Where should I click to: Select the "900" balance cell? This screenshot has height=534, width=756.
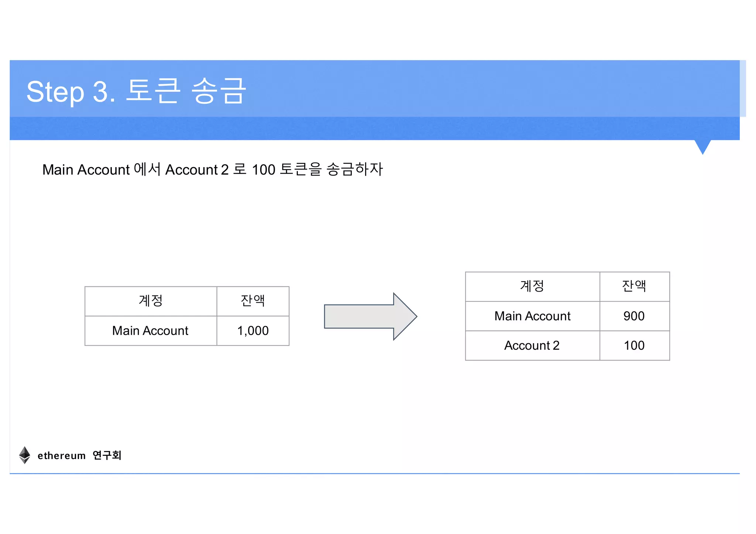[x=634, y=316]
